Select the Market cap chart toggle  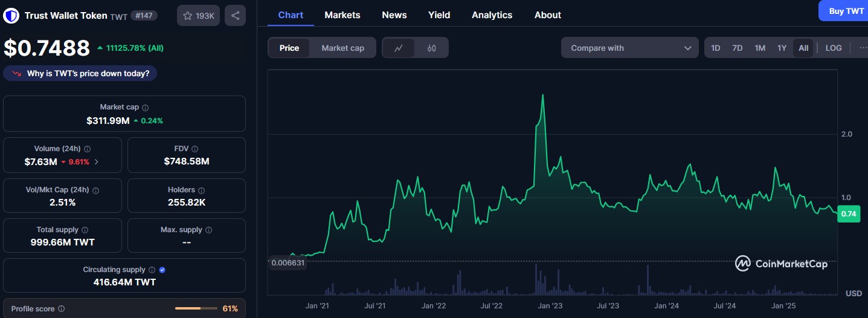click(x=342, y=48)
